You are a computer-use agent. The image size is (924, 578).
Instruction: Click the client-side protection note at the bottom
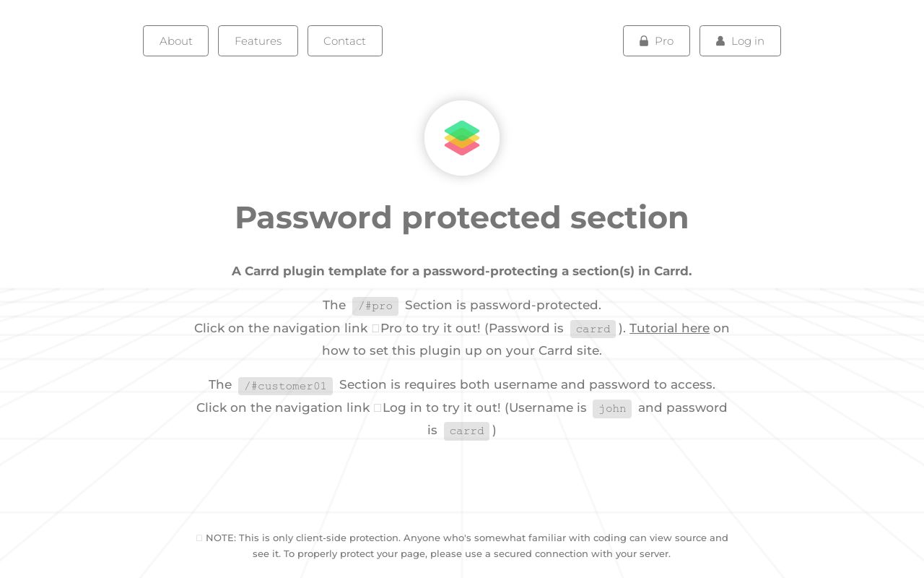[462, 545]
